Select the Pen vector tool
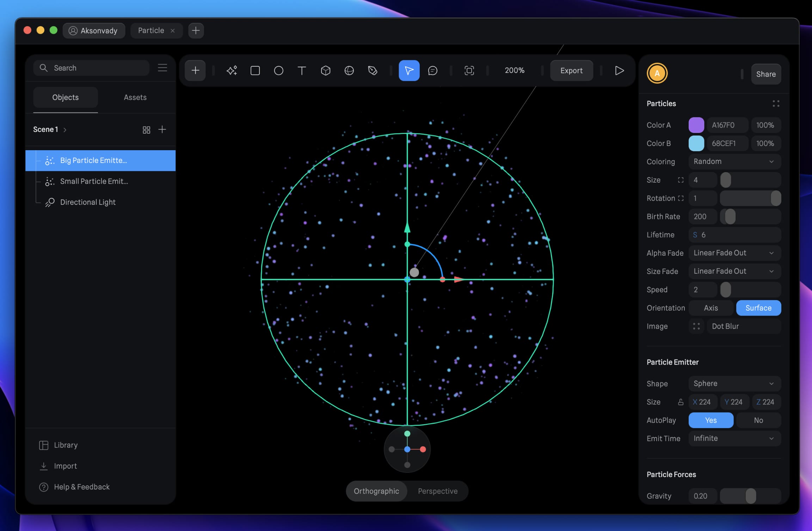 [373, 70]
